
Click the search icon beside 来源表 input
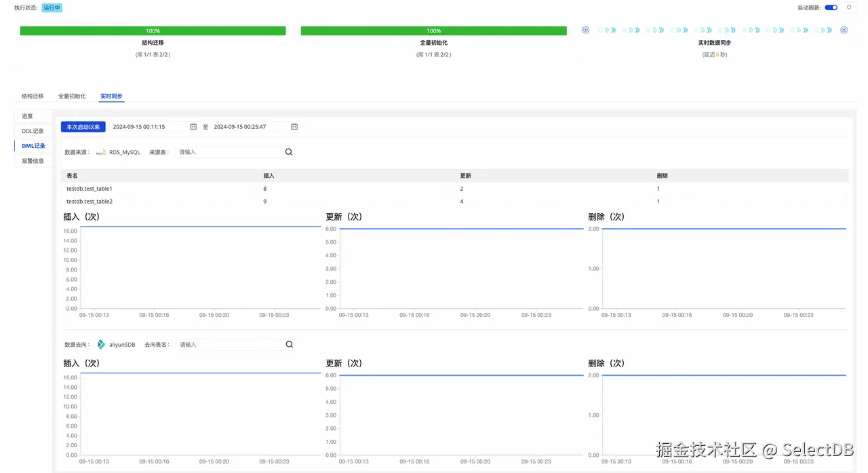pyautogui.click(x=289, y=152)
